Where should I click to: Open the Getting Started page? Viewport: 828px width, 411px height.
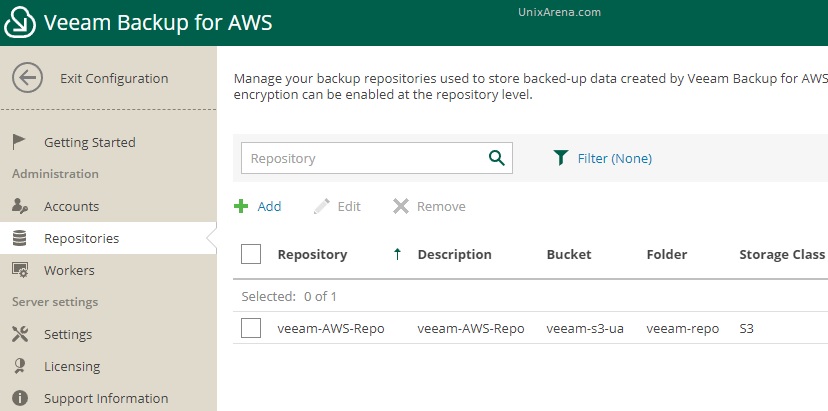[90, 143]
